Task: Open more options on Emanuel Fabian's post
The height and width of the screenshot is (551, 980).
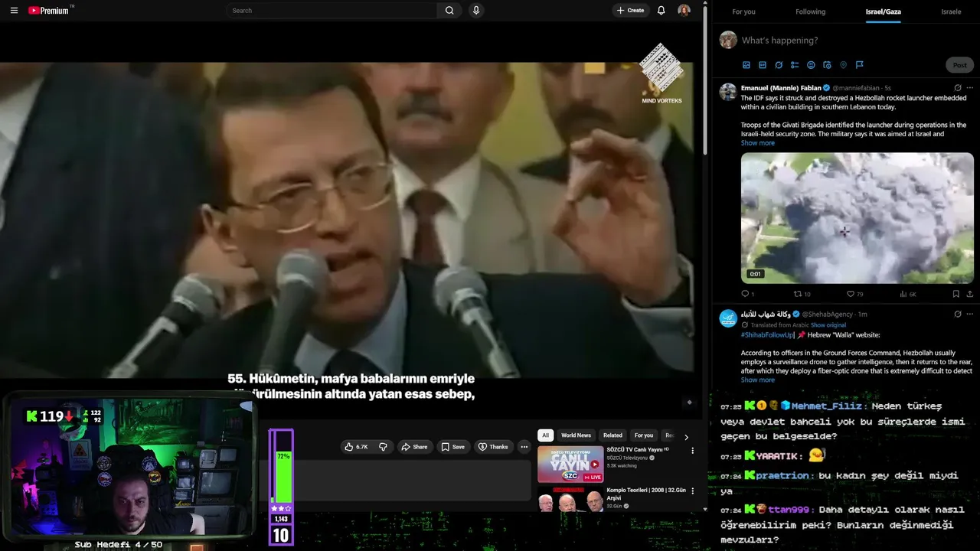Action: [970, 88]
